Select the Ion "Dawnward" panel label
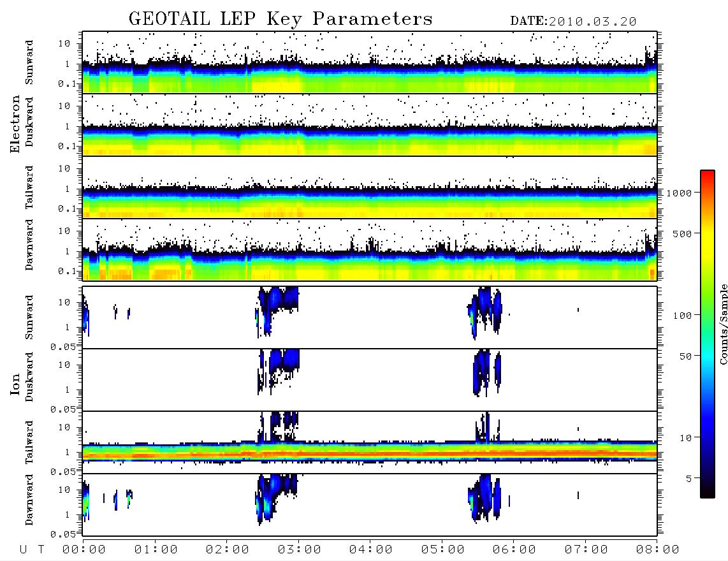Screen dimensions: 728x561 [29, 500]
